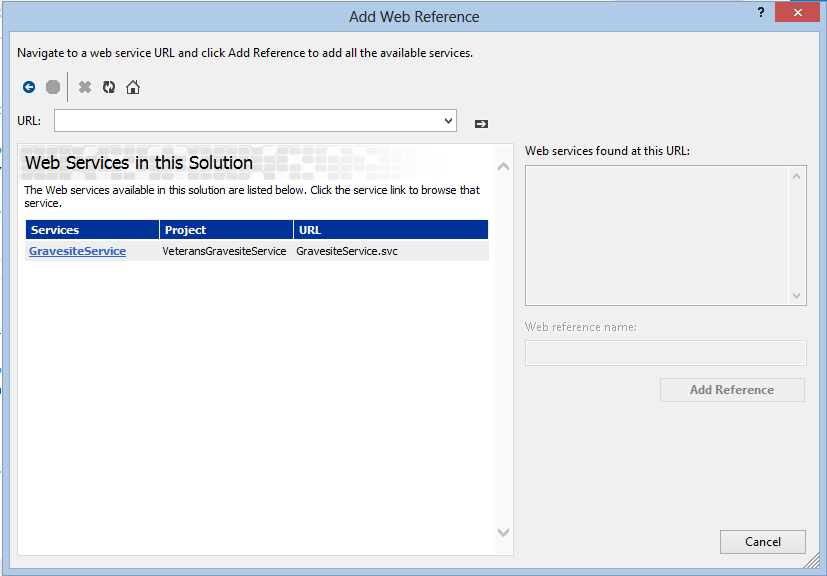Click the Home icon on the toolbar

click(x=133, y=87)
